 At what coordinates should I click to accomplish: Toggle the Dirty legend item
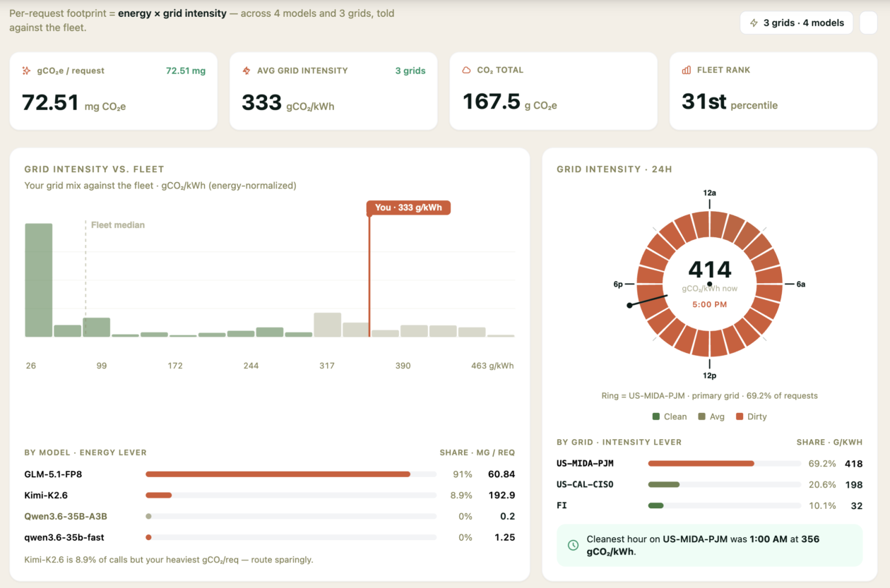pyautogui.click(x=752, y=416)
